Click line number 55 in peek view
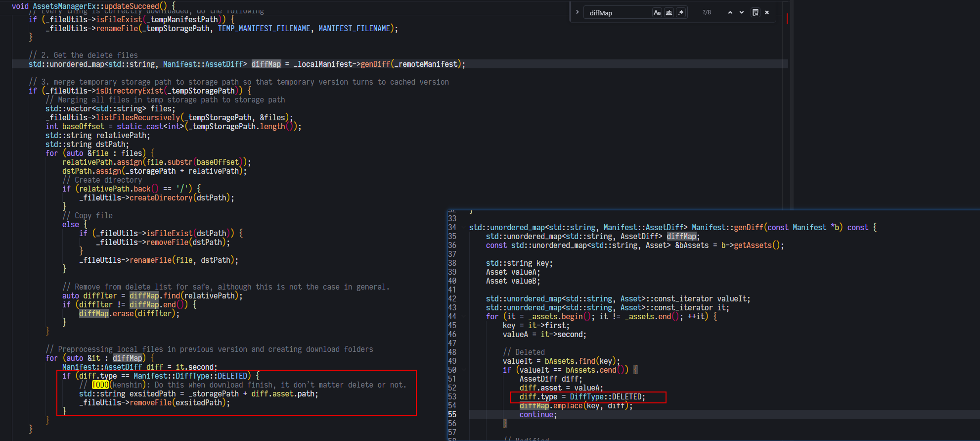Viewport: 980px width, 441px height. (452, 415)
